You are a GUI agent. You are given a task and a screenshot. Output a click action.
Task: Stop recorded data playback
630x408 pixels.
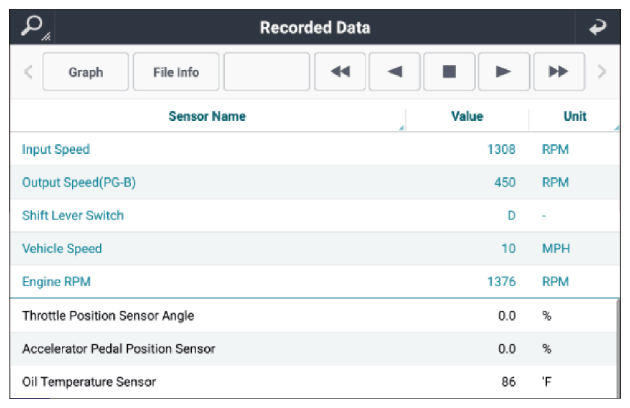[x=449, y=72]
